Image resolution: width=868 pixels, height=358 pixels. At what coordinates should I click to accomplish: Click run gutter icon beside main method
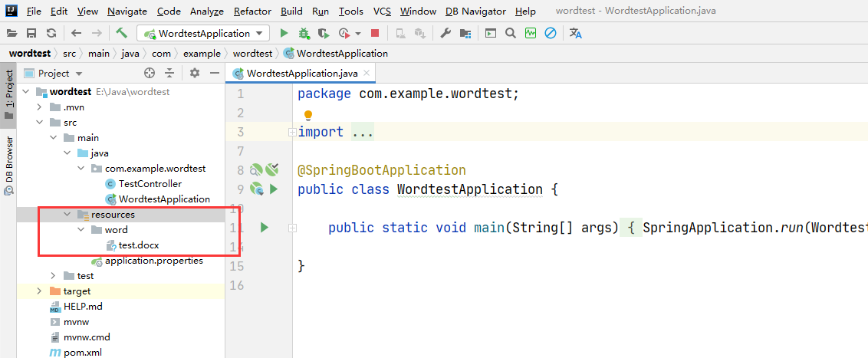tap(264, 227)
